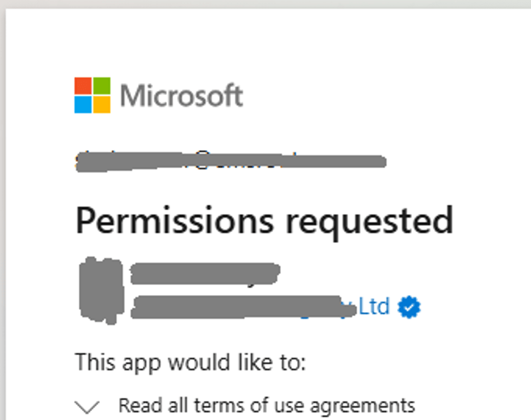Click the word "requested" in the heading
The height and width of the screenshot is (420, 531).
371,220
